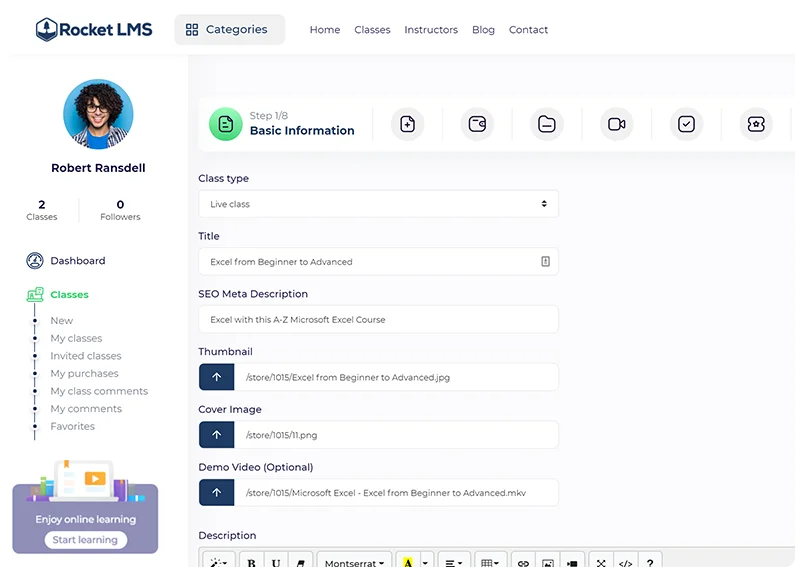Open the Blog page
The height and width of the screenshot is (571, 802).
[483, 30]
